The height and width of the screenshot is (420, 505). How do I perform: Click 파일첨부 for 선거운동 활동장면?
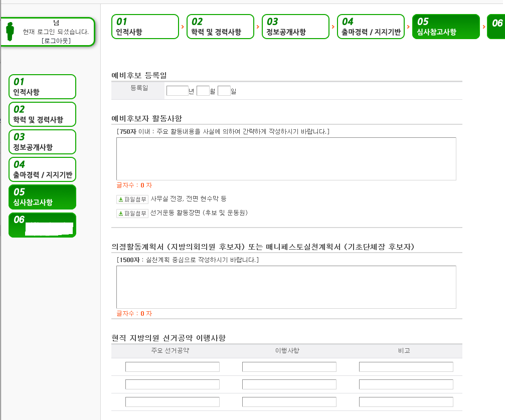click(x=132, y=213)
